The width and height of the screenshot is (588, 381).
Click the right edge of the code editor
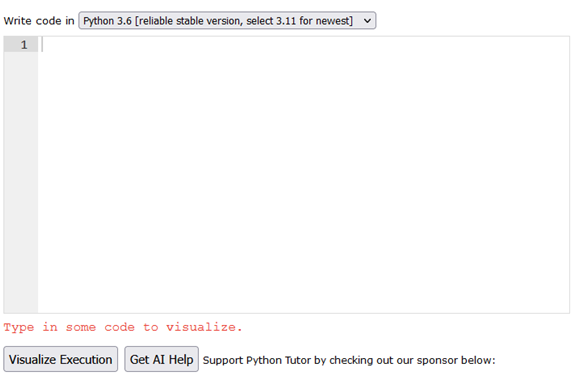[x=566, y=174]
